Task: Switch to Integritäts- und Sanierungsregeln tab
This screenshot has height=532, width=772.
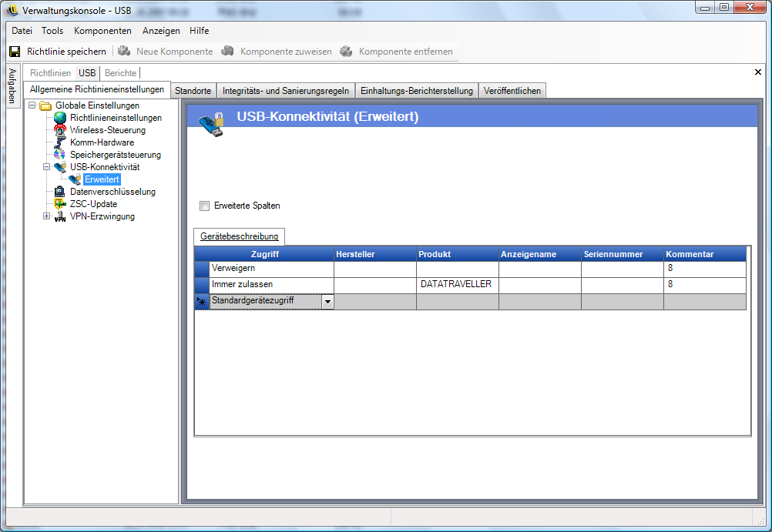Action: point(286,91)
